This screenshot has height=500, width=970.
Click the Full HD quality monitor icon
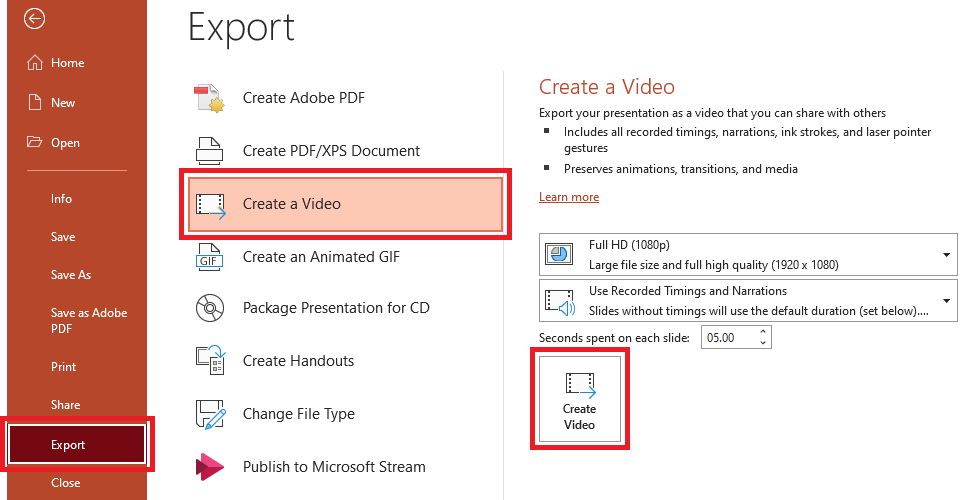[559, 254]
